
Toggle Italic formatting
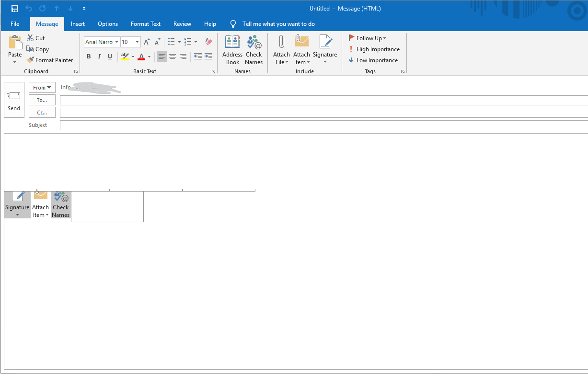pos(99,57)
